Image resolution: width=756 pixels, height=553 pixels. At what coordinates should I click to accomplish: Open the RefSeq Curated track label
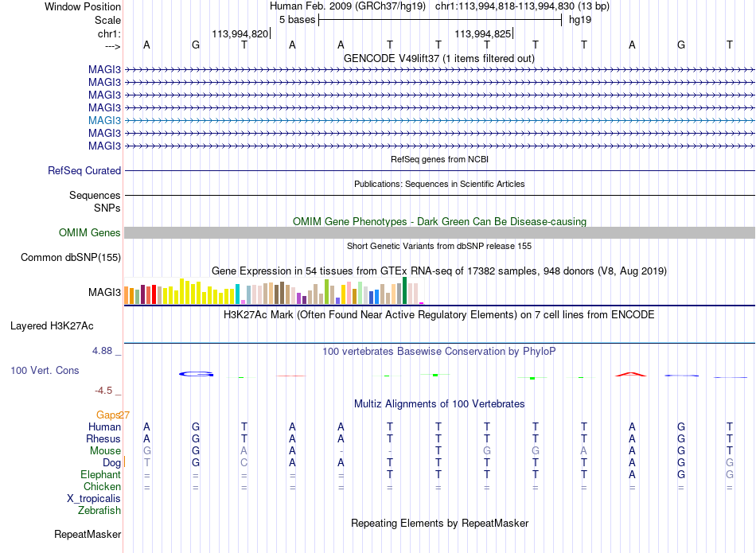pos(84,170)
